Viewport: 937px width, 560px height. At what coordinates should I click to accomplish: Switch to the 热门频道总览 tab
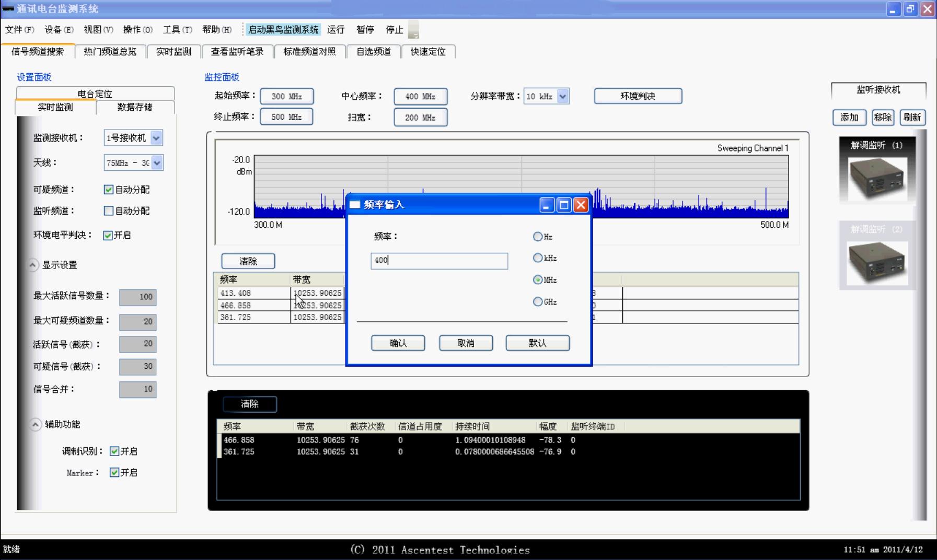click(x=110, y=51)
